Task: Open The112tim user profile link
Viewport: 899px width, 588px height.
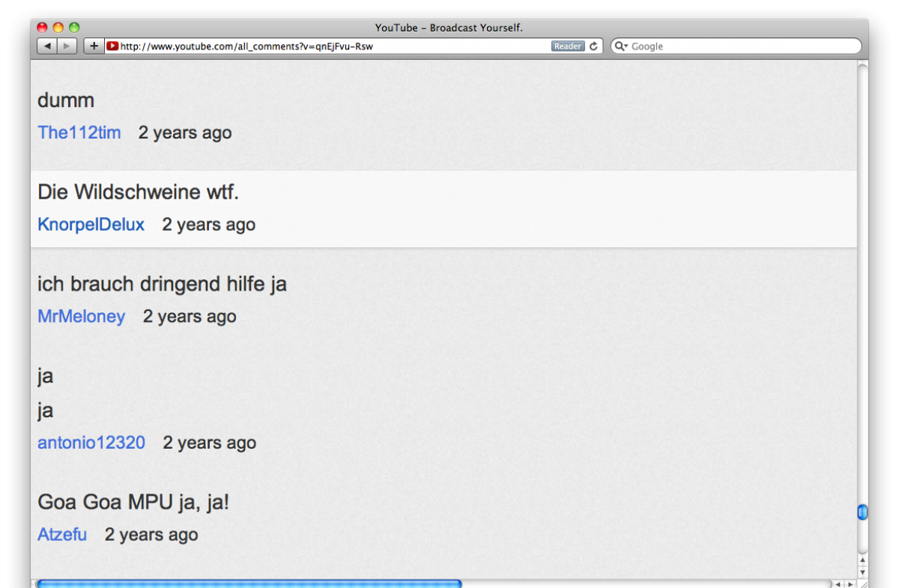Action: click(79, 133)
